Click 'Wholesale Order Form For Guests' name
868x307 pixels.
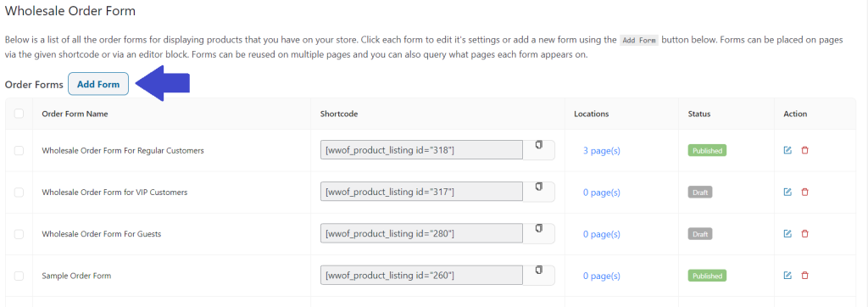point(102,234)
